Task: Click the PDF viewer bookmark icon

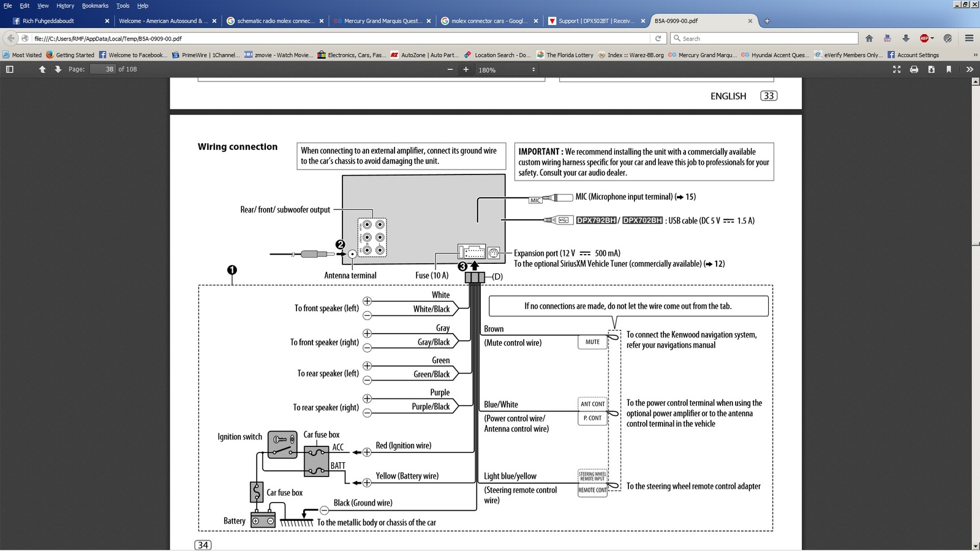Action: click(x=949, y=69)
